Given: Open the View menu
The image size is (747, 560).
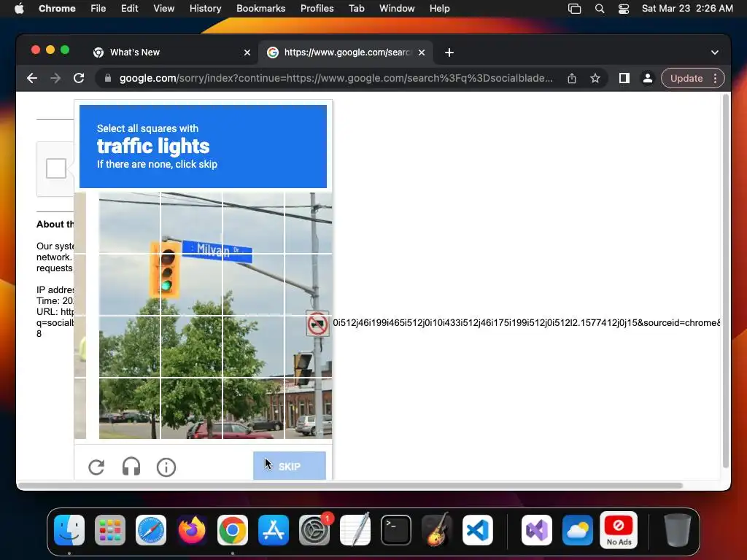Looking at the screenshot, I should coord(164,9).
